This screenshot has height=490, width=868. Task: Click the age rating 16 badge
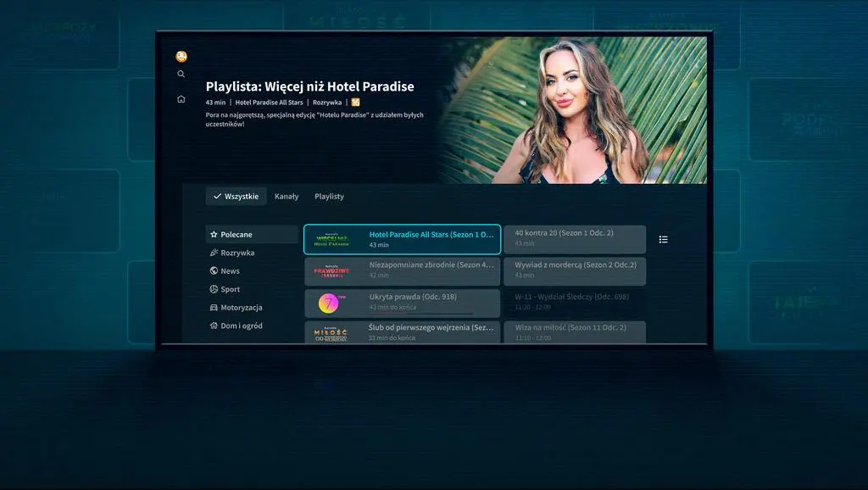tap(355, 103)
